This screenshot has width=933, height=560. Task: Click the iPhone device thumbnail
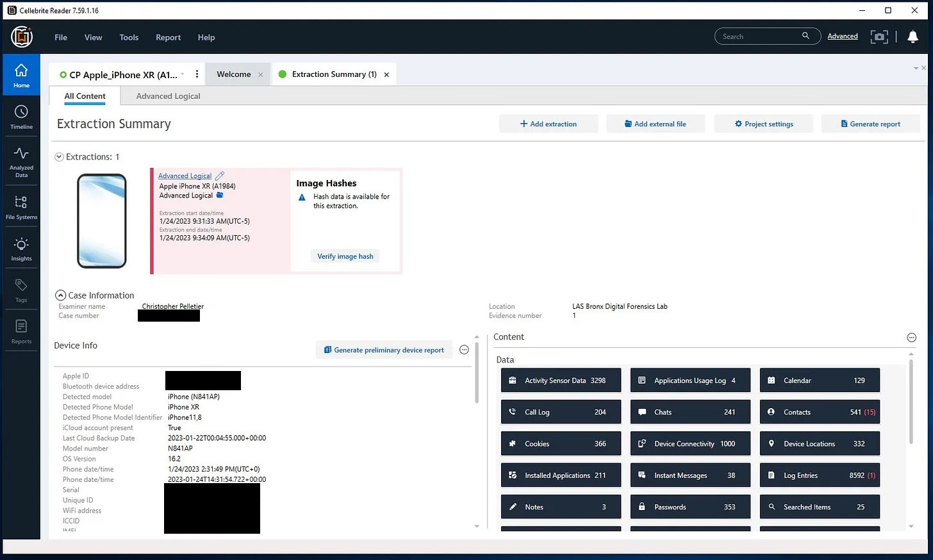[x=102, y=220]
